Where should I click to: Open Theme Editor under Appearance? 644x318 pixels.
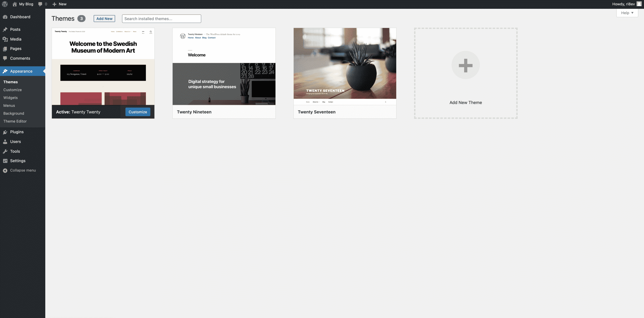(15, 121)
